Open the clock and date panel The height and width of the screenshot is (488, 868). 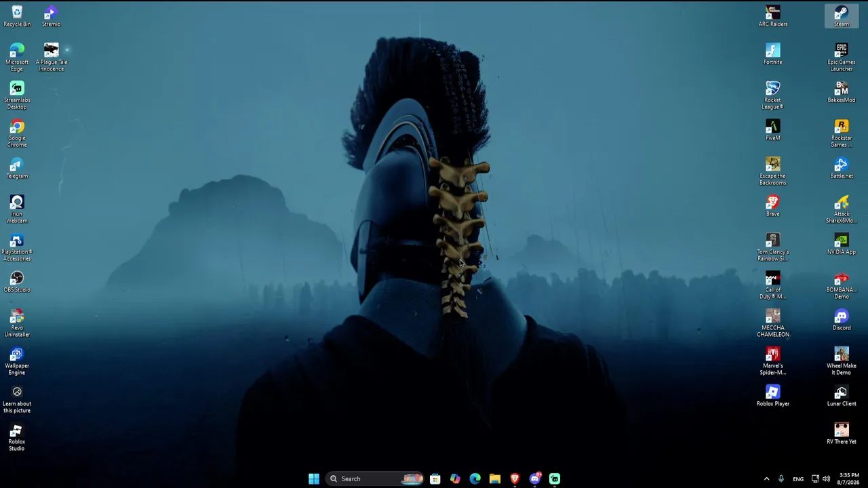point(849,479)
